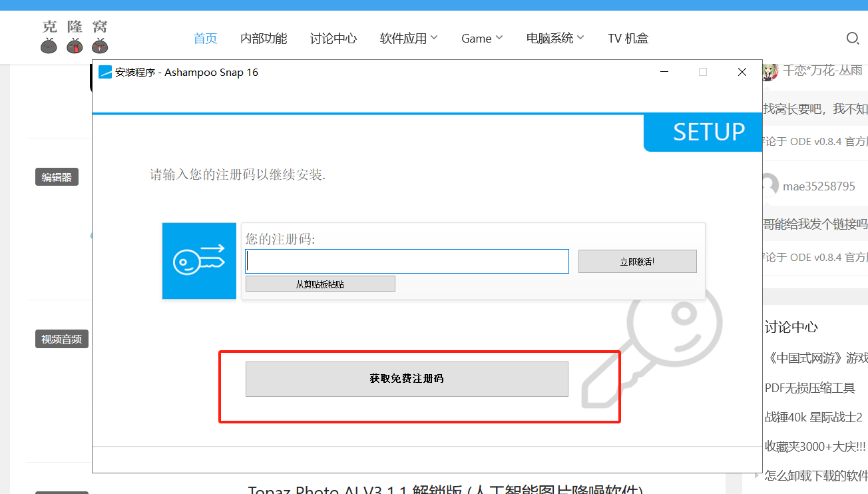
Task: Expand the Game dropdown menu
Action: point(482,39)
